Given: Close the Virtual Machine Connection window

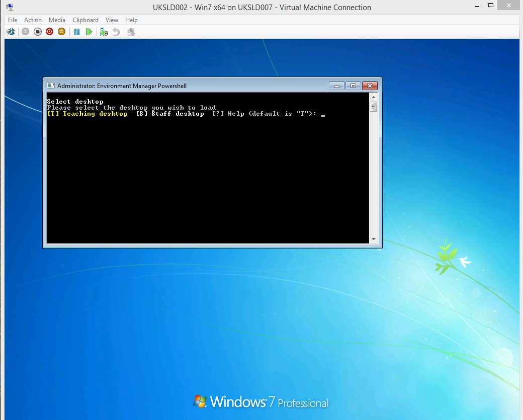Looking at the screenshot, I should [508, 6].
